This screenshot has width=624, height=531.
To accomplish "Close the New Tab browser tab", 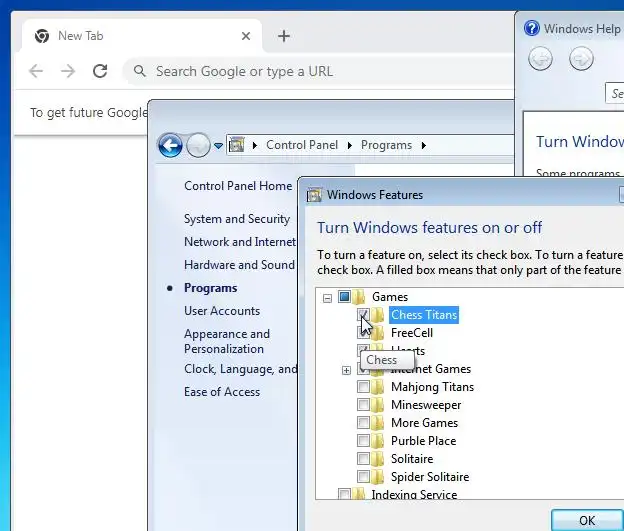I will click(246, 36).
